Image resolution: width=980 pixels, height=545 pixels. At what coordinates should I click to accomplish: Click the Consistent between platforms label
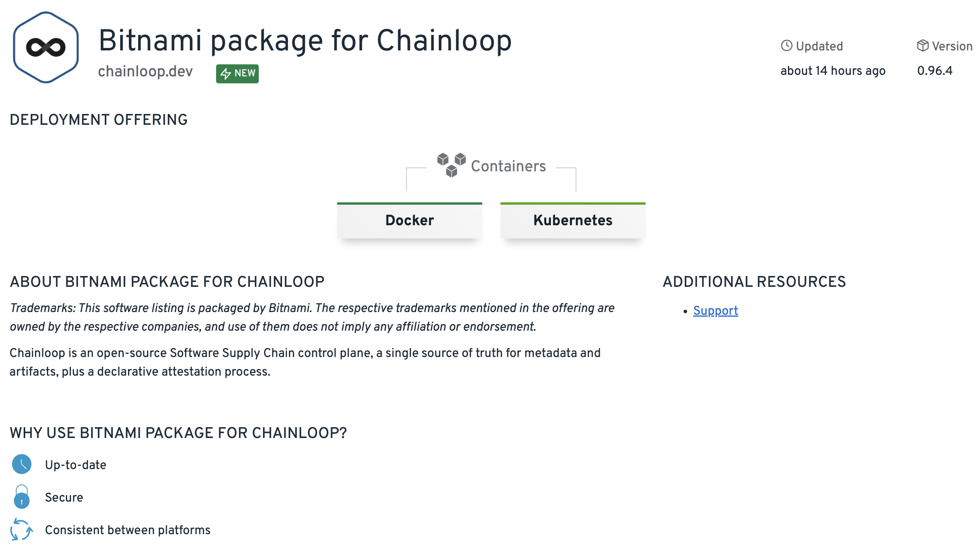128,530
